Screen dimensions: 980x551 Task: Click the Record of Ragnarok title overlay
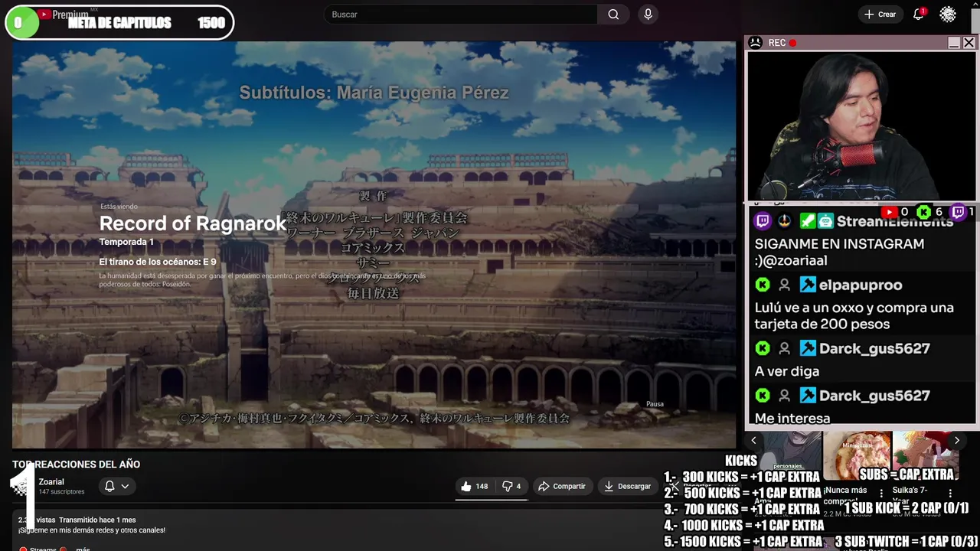(193, 223)
